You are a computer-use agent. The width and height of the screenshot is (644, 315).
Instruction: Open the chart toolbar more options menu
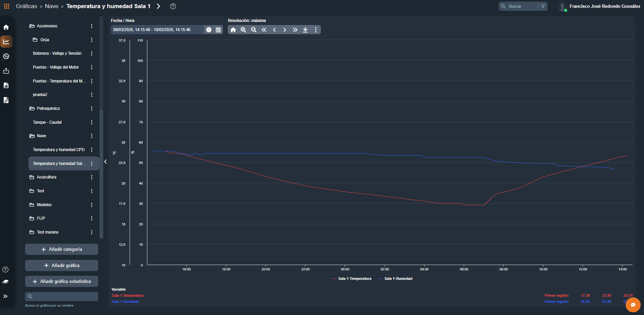coord(316,30)
